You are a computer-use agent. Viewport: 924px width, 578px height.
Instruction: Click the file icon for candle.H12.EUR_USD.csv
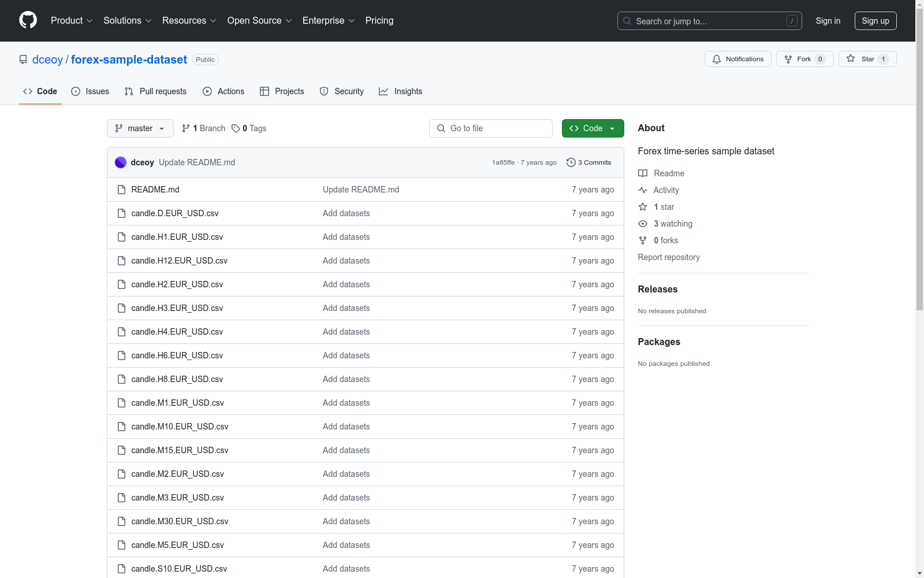click(121, 261)
